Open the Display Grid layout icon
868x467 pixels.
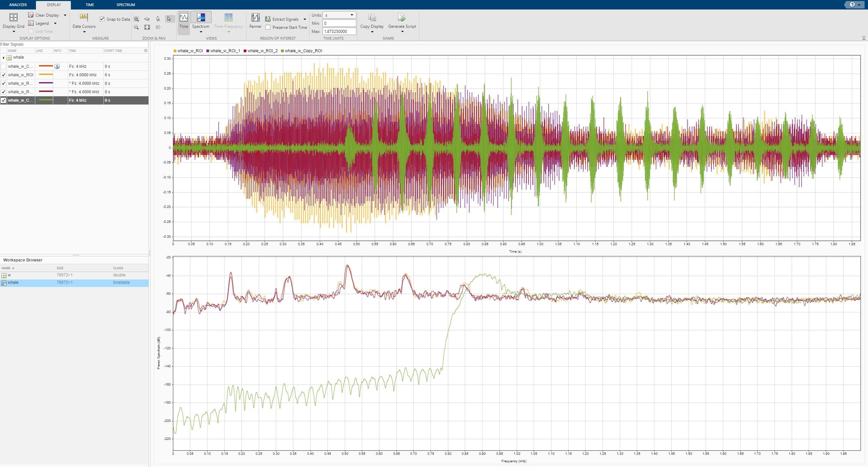point(14,18)
